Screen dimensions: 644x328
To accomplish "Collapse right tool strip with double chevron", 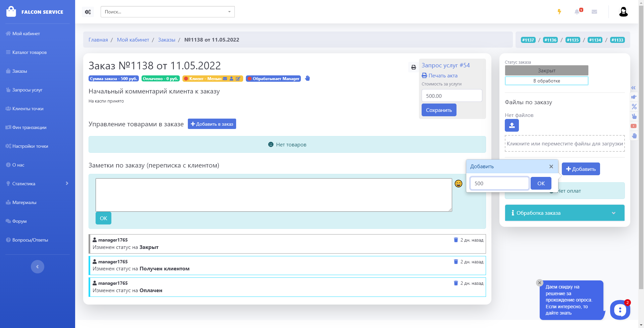I will coord(633,88).
